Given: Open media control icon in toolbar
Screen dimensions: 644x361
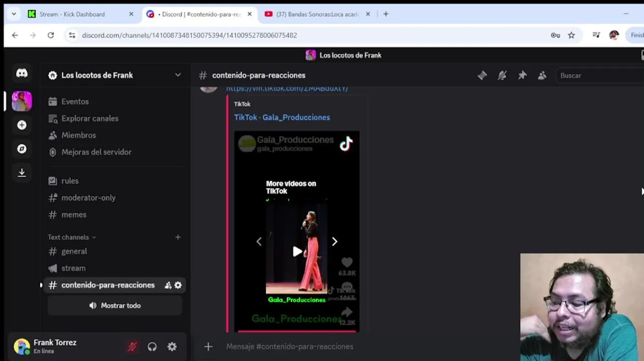Looking at the screenshot, I should tap(596, 35).
